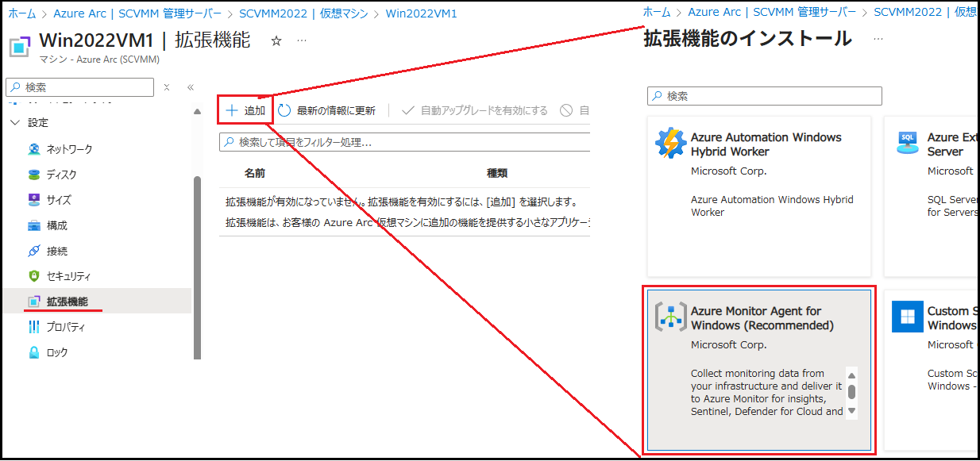Collapse sidebar with double chevron button
Screen dimensions: 980x461
(x=191, y=87)
